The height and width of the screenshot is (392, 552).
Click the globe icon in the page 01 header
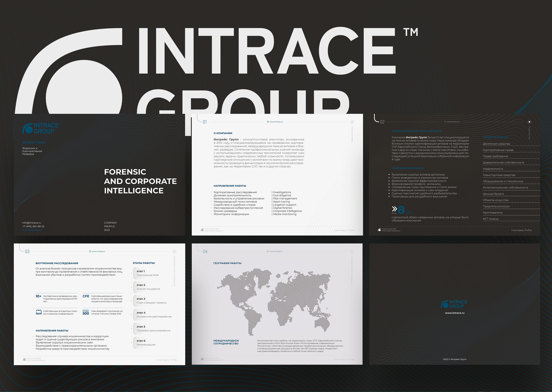[x=268, y=122]
